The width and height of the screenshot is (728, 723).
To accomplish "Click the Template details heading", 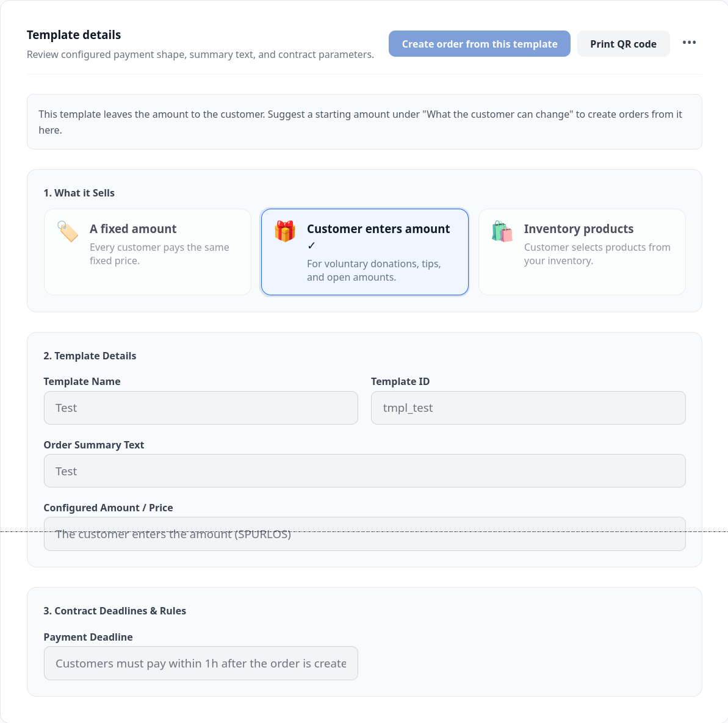I will pos(74,35).
